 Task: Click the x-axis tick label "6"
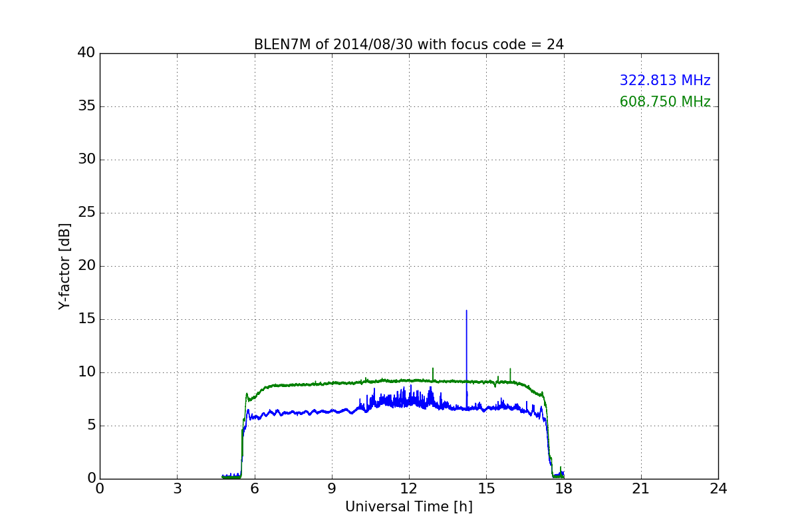(x=254, y=488)
